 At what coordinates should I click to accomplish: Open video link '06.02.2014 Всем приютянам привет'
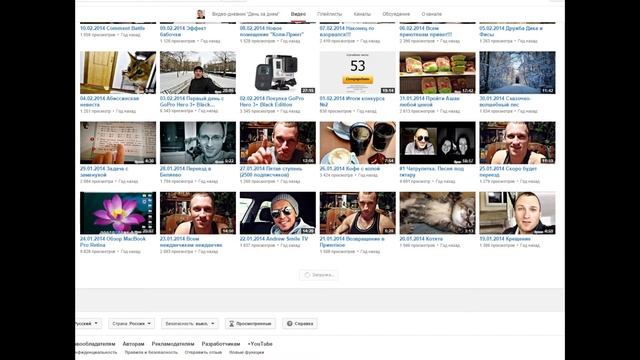(426, 31)
